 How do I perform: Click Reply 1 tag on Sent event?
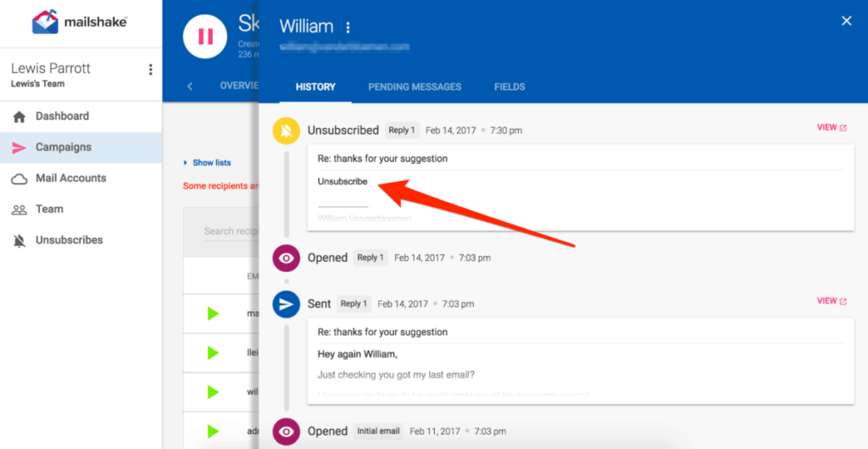(353, 303)
